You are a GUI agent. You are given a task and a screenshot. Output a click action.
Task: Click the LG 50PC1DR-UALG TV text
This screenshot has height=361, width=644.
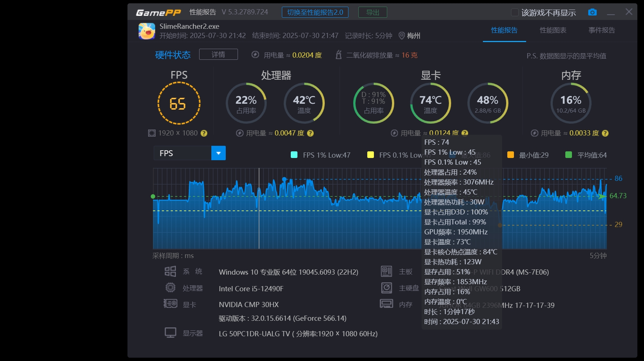pyautogui.click(x=298, y=334)
